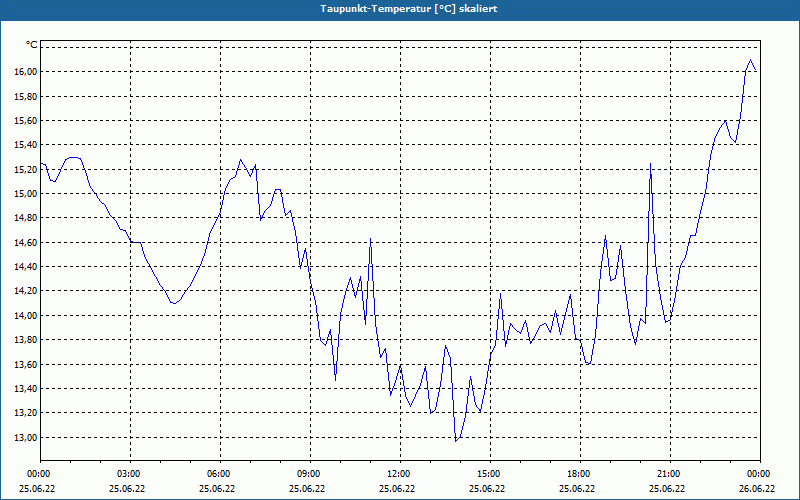The image size is (800, 500).
Task: Click the 16,00 y-axis value
Action: click(x=28, y=72)
